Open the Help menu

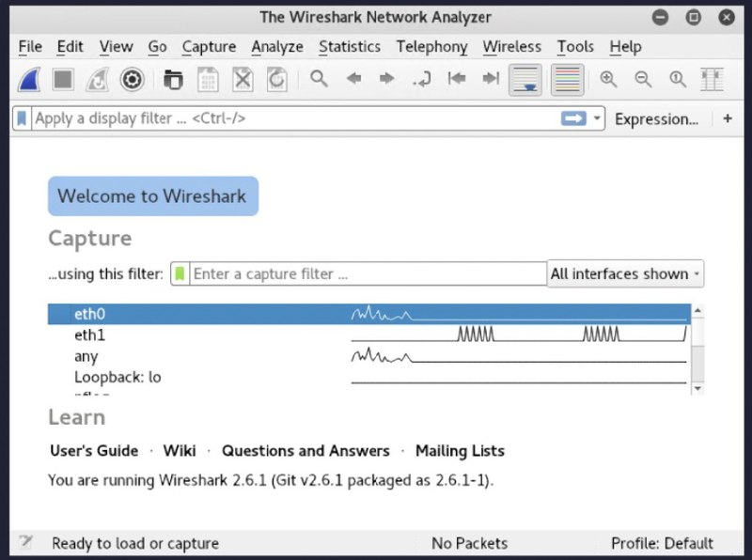(625, 46)
